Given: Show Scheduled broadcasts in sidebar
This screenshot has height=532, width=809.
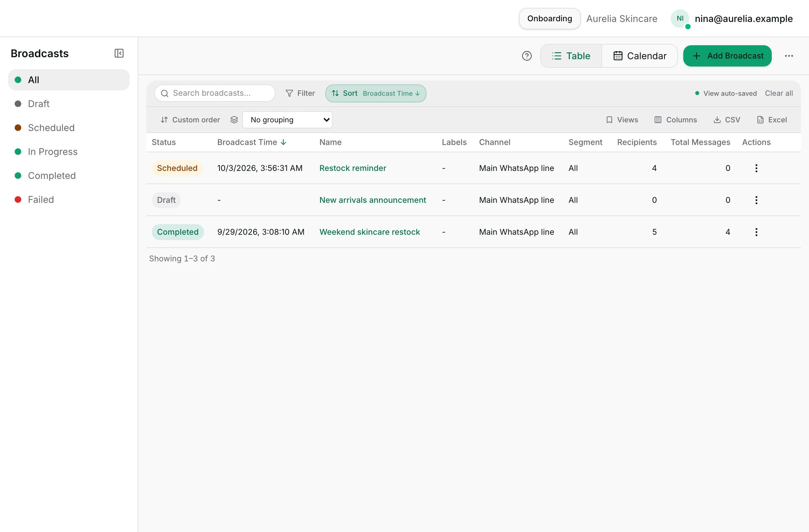Looking at the screenshot, I should 69,128.
